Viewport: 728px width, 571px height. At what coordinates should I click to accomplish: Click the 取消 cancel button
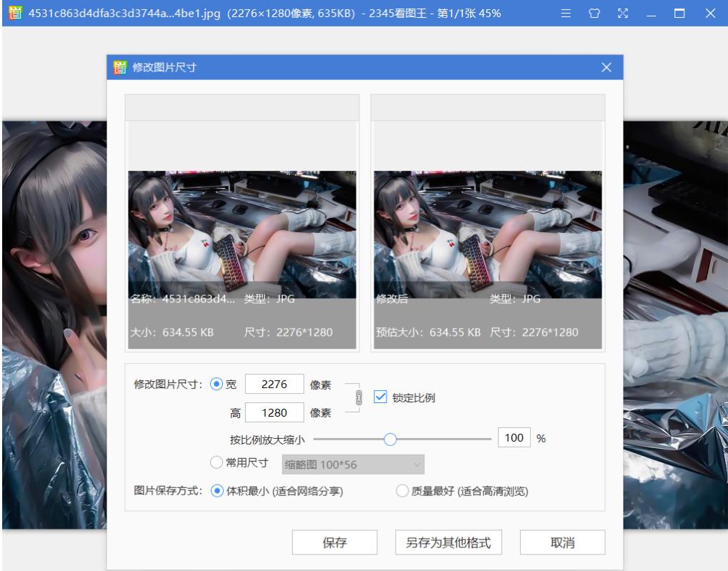(x=562, y=542)
